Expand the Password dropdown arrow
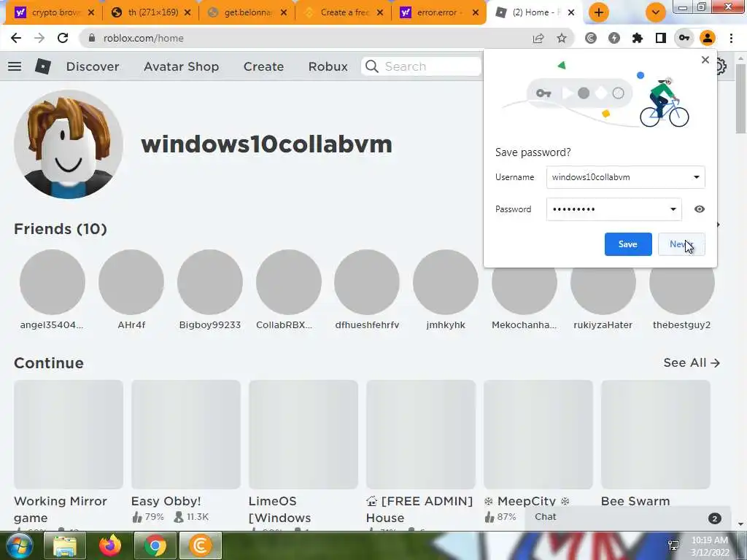The height and width of the screenshot is (560, 747). pyautogui.click(x=673, y=209)
